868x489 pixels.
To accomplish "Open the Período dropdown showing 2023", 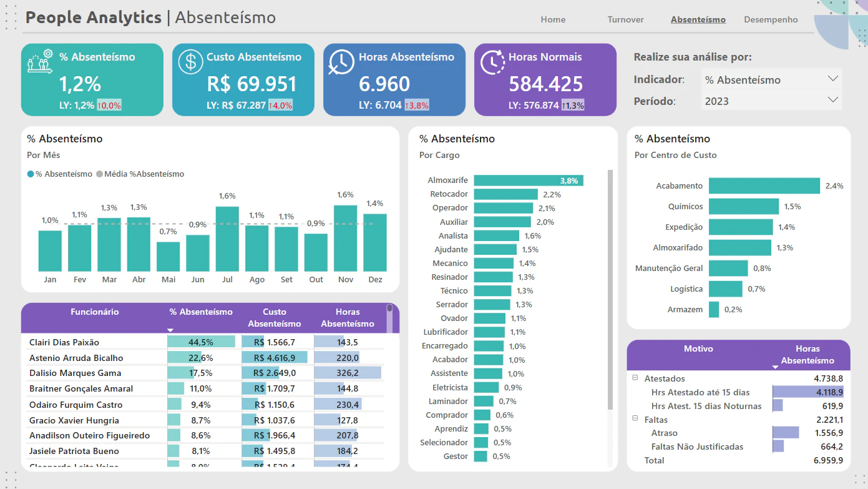I will 771,101.
